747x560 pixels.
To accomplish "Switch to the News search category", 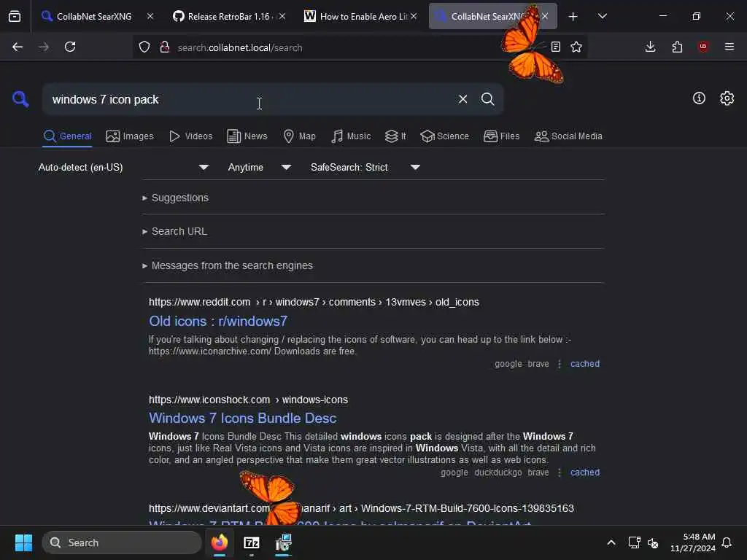I will [x=247, y=136].
